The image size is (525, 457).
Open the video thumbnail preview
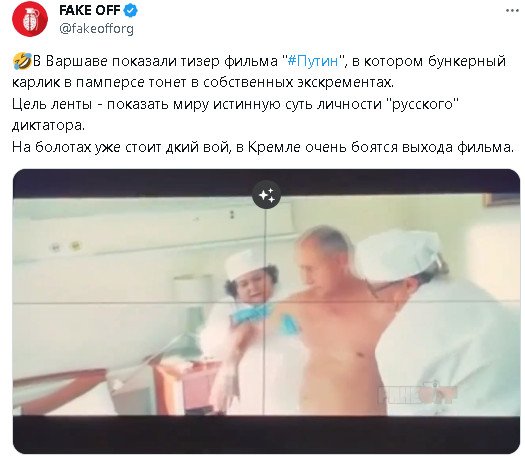pos(267,311)
